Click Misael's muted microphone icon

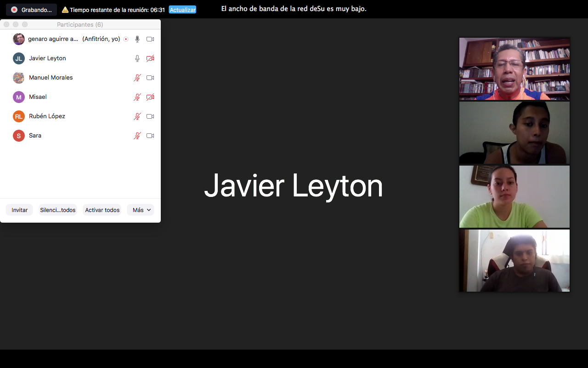coord(137,97)
